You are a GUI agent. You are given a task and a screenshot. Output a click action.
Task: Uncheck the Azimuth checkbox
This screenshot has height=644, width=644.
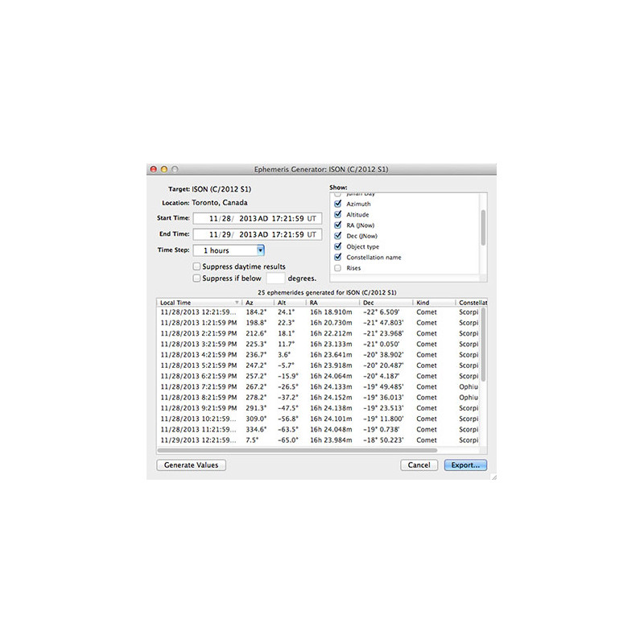338,204
